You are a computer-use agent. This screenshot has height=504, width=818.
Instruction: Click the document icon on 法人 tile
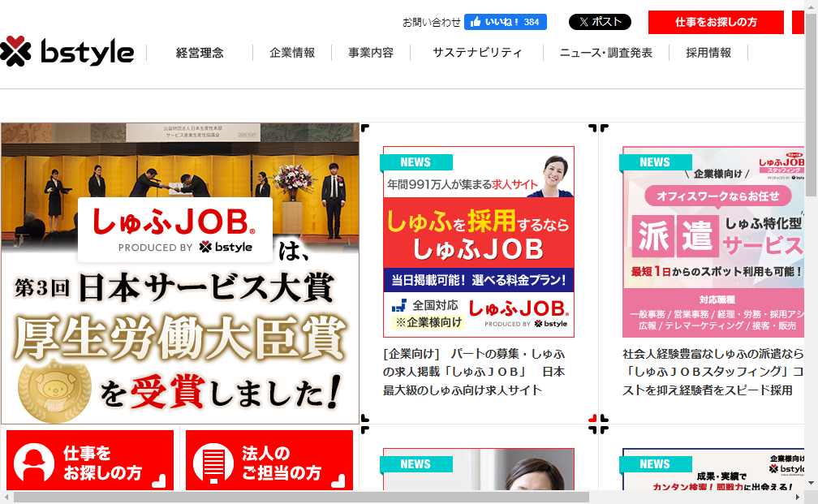click(x=213, y=463)
